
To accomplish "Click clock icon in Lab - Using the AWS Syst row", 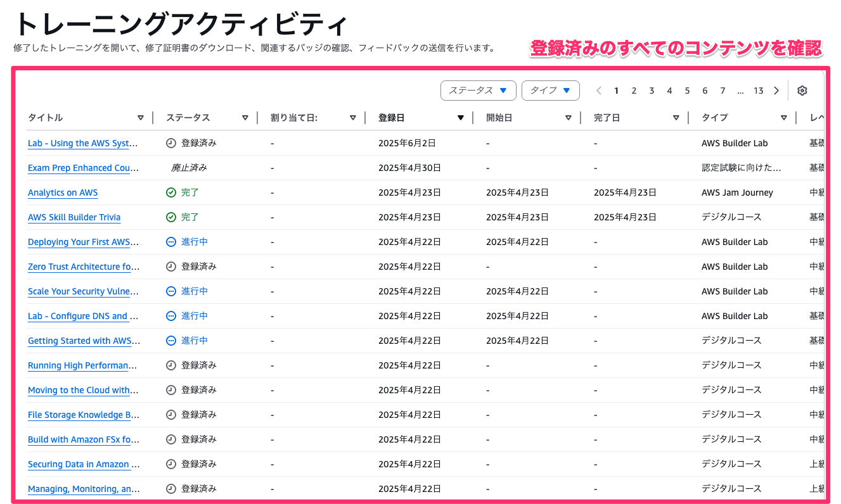I will coord(171,143).
